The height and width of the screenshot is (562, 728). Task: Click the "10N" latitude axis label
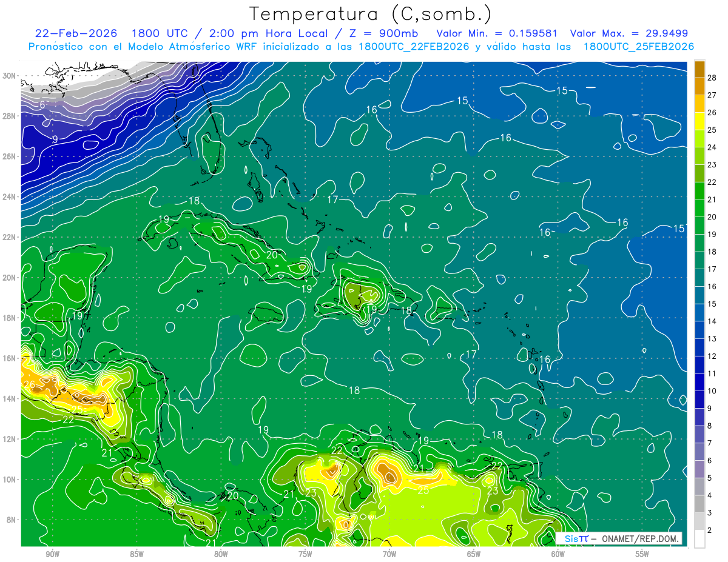tap(9, 480)
